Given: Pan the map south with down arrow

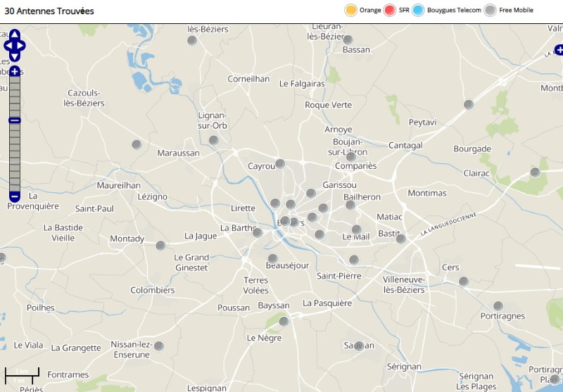Looking at the screenshot, I should pyautogui.click(x=14, y=58).
